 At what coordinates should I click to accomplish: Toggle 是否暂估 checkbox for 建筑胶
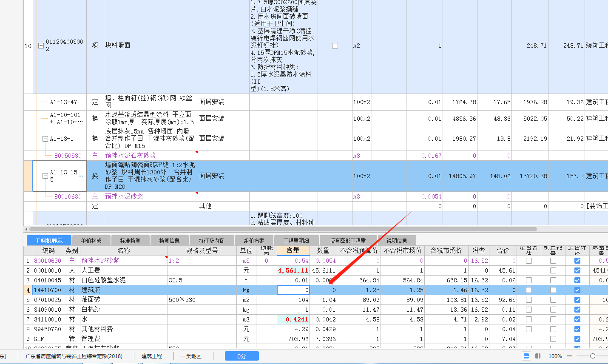529,290
